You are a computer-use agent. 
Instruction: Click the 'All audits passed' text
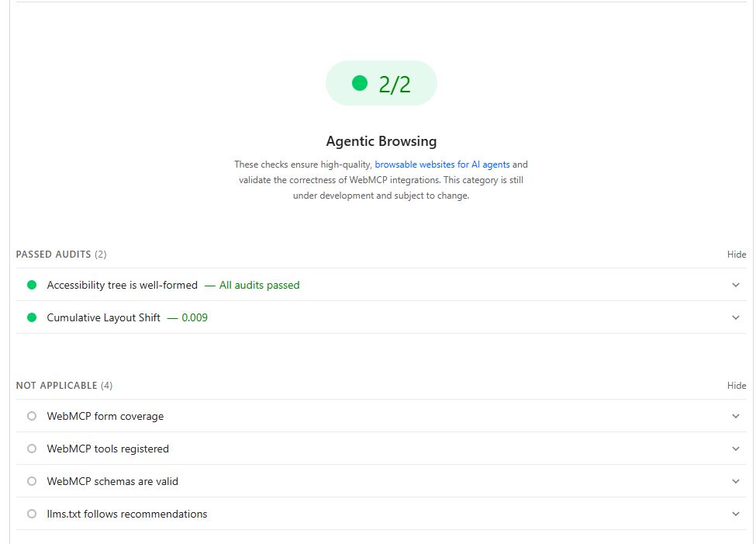coord(260,286)
